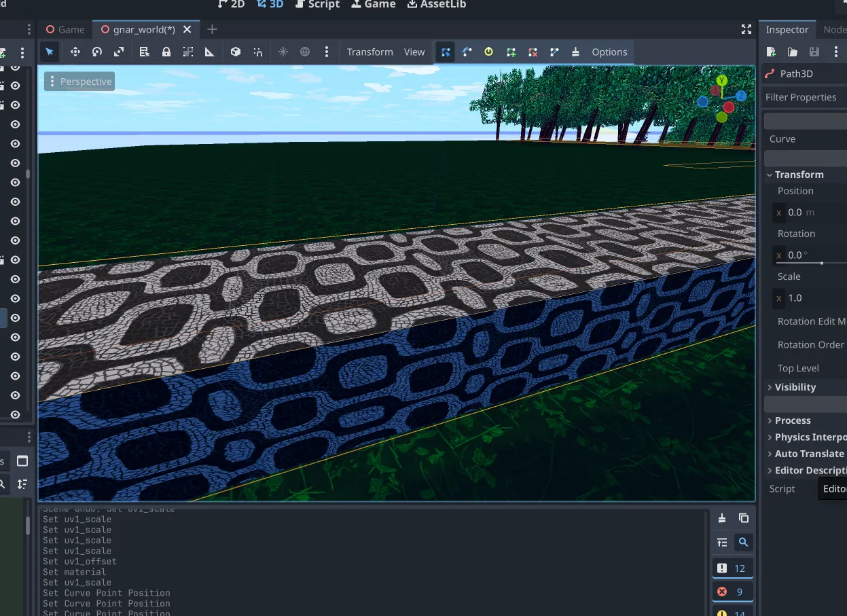Choose the Add Point curve tool
The image size is (847, 616).
tap(511, 52)
